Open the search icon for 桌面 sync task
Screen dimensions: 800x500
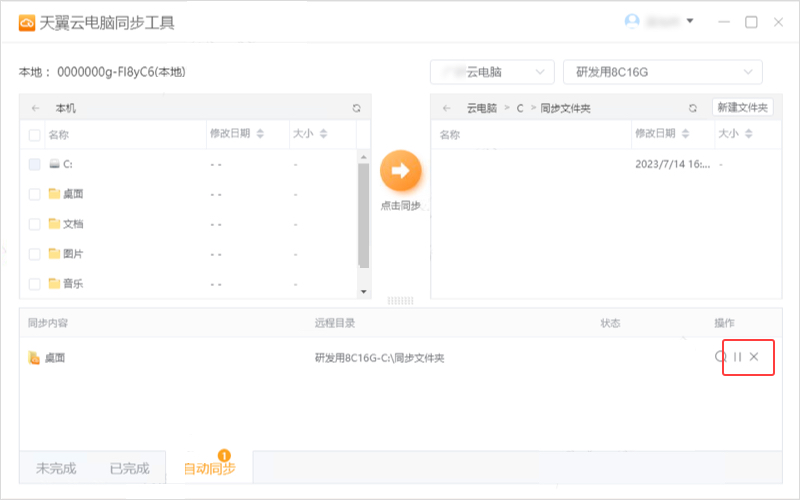coord(720,357)
